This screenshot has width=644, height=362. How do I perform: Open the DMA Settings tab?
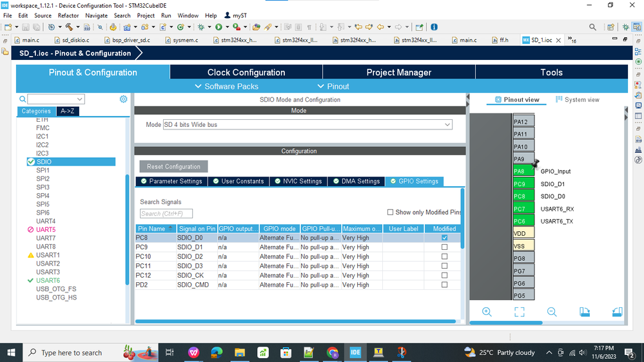click(356, 181)
